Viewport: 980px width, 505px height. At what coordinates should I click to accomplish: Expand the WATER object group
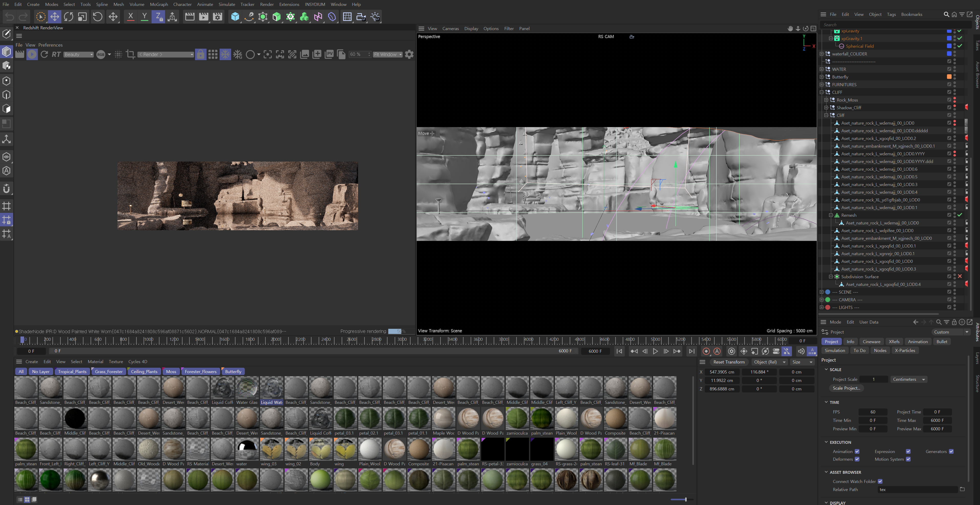[x=822, y=69]
